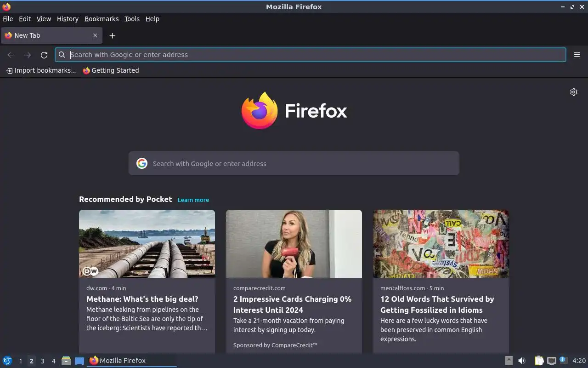The image size is (588, 368).
Task: Open the History menu
Action: pyautogui.click(x=68, y=19)
